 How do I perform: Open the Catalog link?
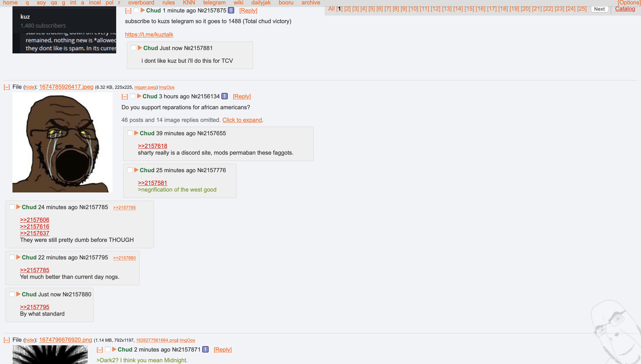(625, 9)
